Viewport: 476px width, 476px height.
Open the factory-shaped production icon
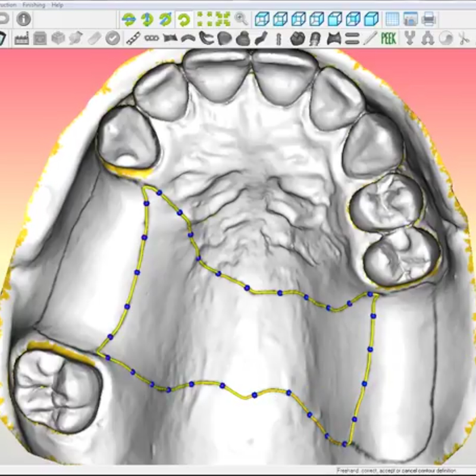[22, 39]
